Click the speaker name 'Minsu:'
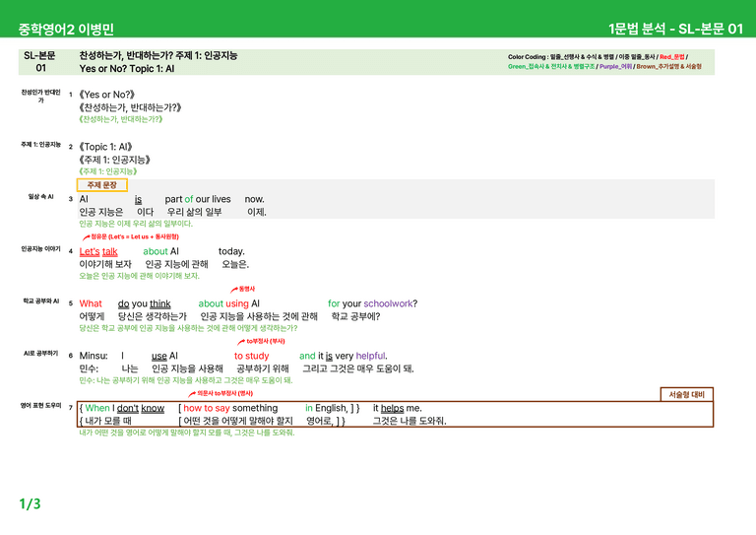Viewport: 756px width, 535px height. click(94, 356)
